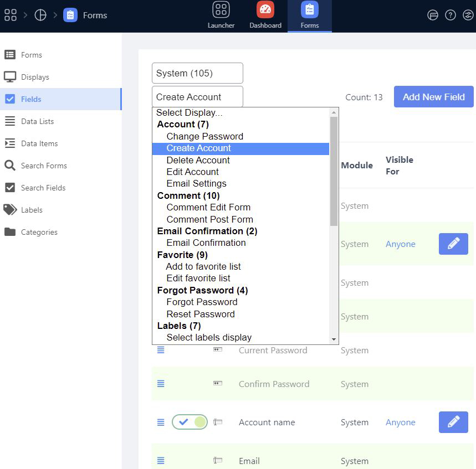
Task: Open the System (105) module dropdown
Action: (197, 73)
